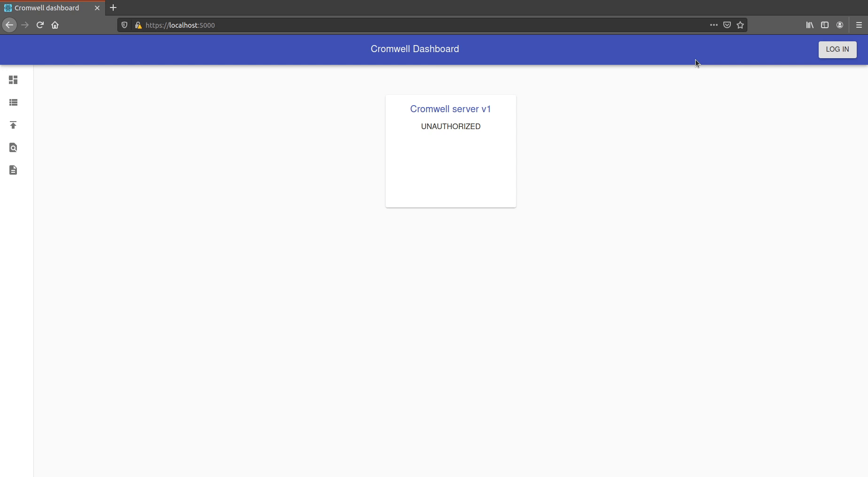The width and height of the screenshot is (868, 477).
Task: Select the workflow query search icon
Action: click(x=13, y=148)
